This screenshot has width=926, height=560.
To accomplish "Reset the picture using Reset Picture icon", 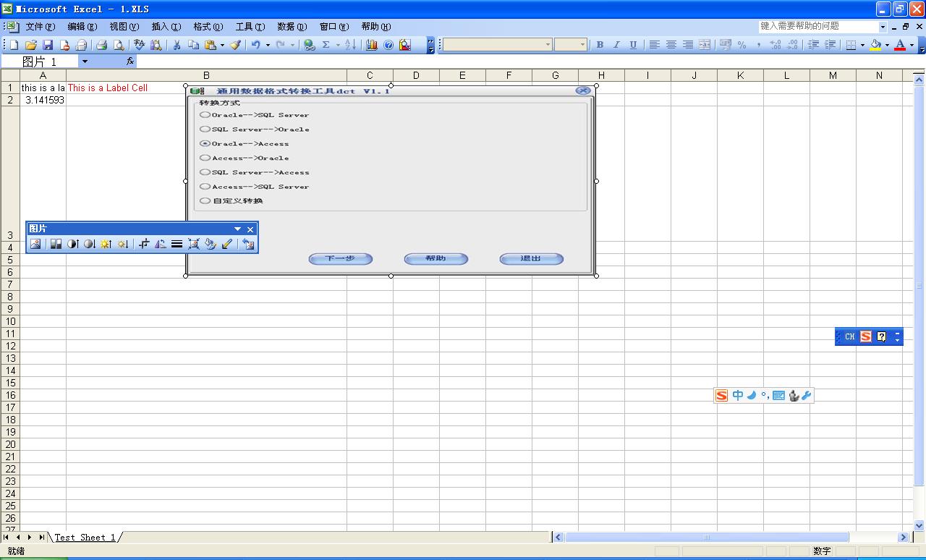I will 247,244.
